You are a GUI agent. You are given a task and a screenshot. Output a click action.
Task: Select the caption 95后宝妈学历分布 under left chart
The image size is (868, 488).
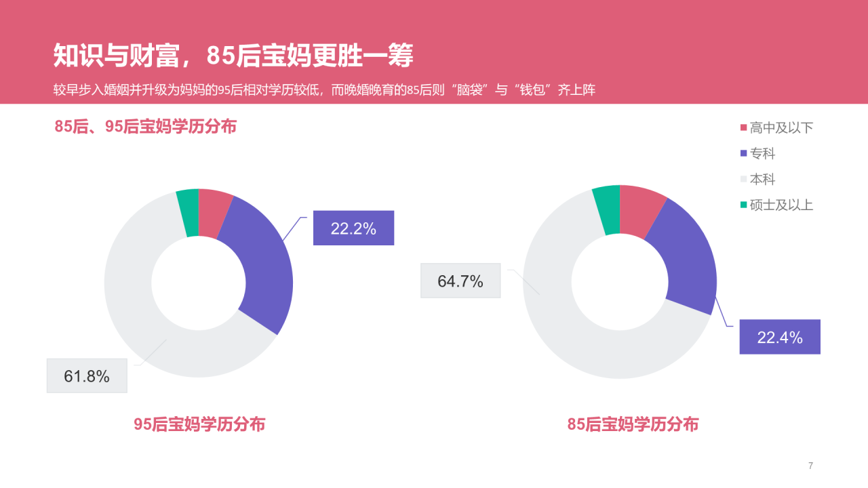(199, 424)
